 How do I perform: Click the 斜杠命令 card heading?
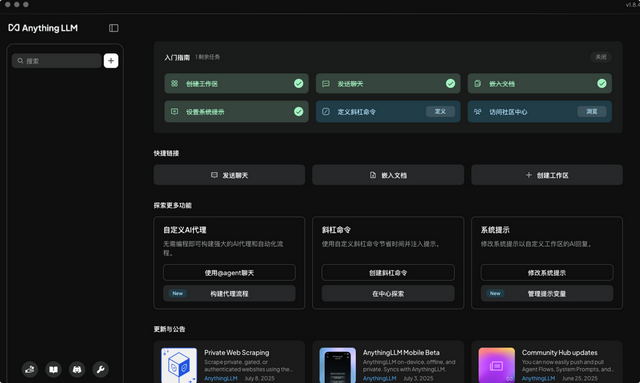coord(336,230)
